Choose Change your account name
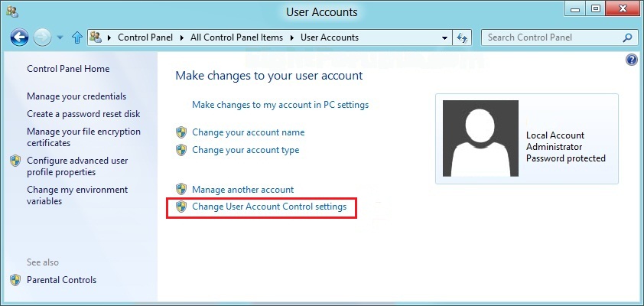The image size is (644, 306). (x=248, y=132)
